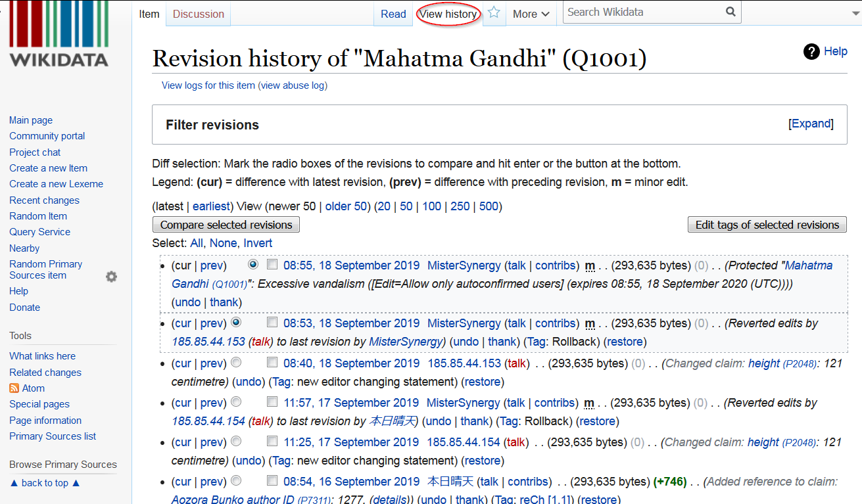Tick checkbox for 08:54, 16 September 2019 revision
This screenshot has width=862, height=504.
pyautogui.click(x=272, y=481)
